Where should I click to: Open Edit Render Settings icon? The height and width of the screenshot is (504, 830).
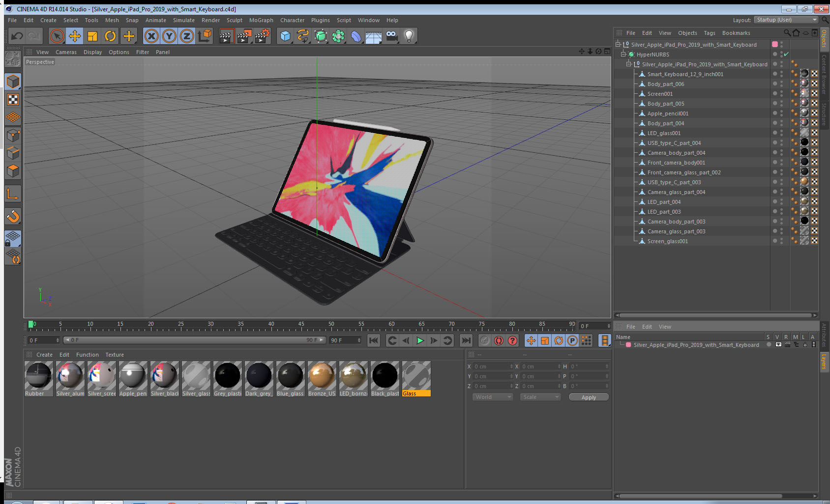tap(262, 36)
